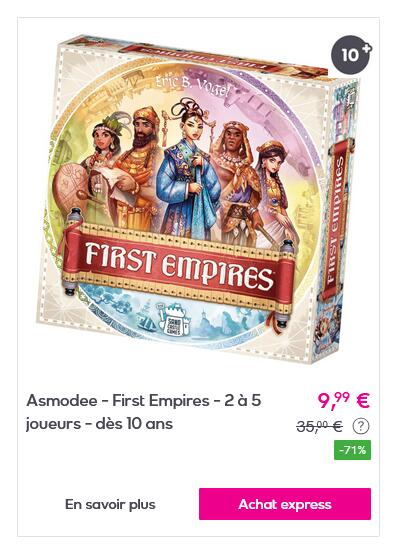
Task: Click the red First Empires banner on box
Action: coord(179,263)
